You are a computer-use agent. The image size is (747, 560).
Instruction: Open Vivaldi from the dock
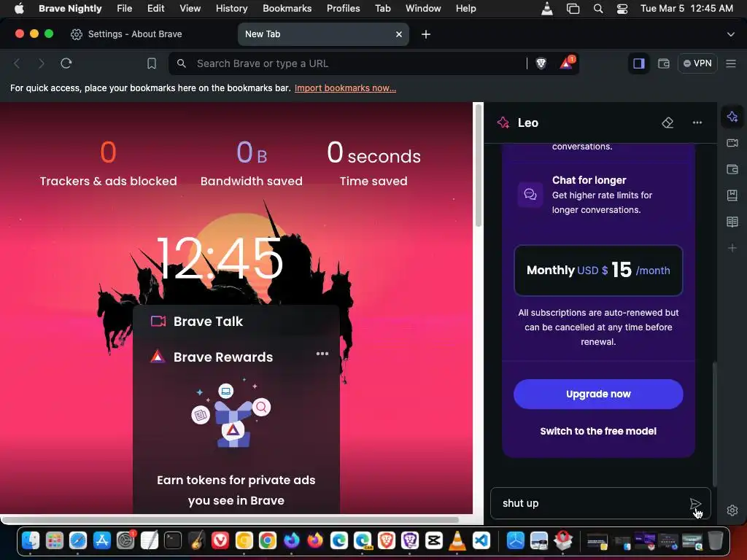pos(220,540)
